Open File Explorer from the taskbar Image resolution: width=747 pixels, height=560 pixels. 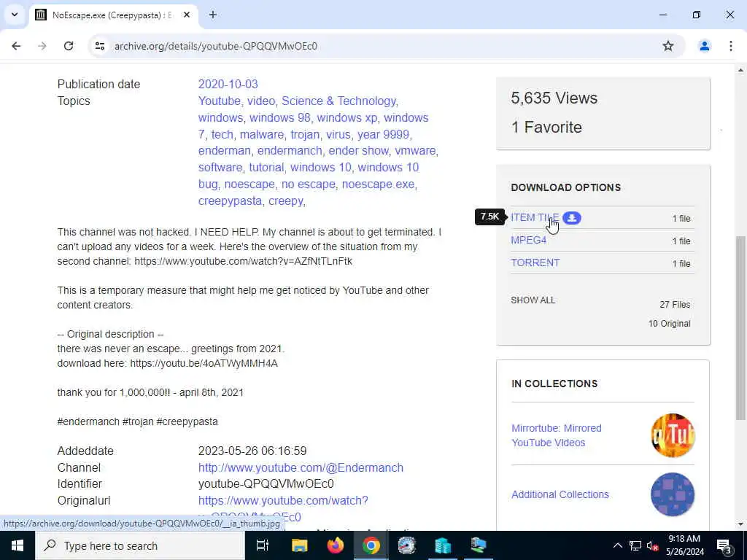pyautogui.click(x=300, y=545)
